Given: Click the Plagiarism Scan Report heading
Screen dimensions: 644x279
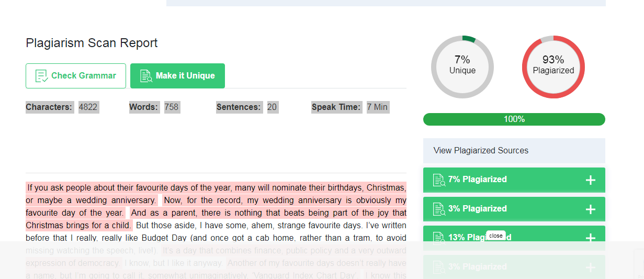Looking at the screenshot, I should [92, 43].
